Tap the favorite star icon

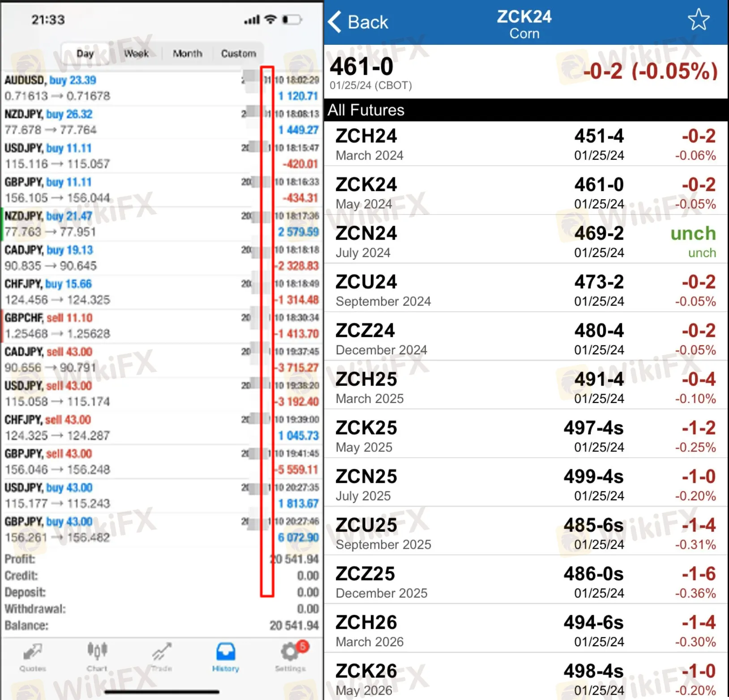698,21
